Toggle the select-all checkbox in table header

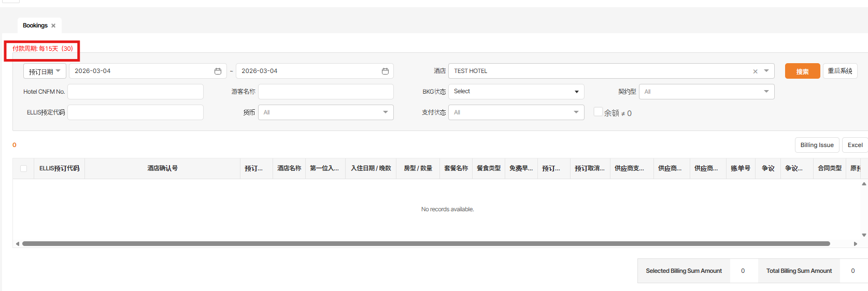click(x=23, y=168)
